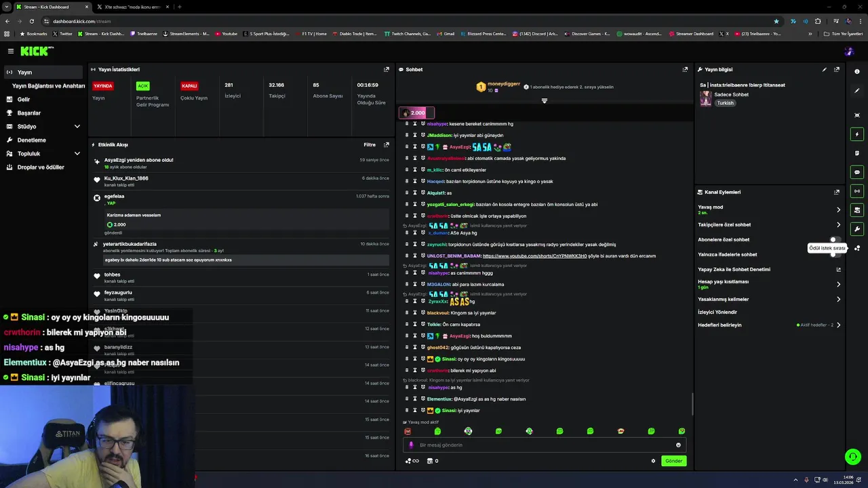Send message with the Gönder button
The width and height of the screenshot is (868, 488).
(673, 461)
